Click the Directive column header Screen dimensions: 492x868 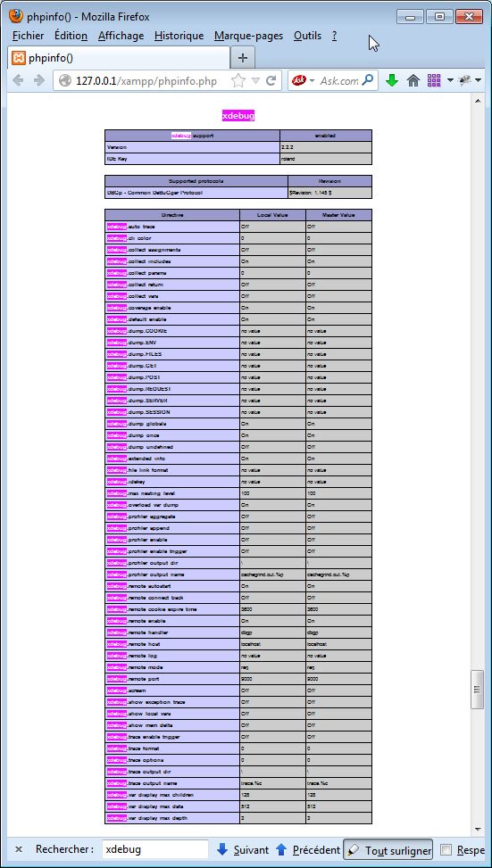click(x=172, y=215)
